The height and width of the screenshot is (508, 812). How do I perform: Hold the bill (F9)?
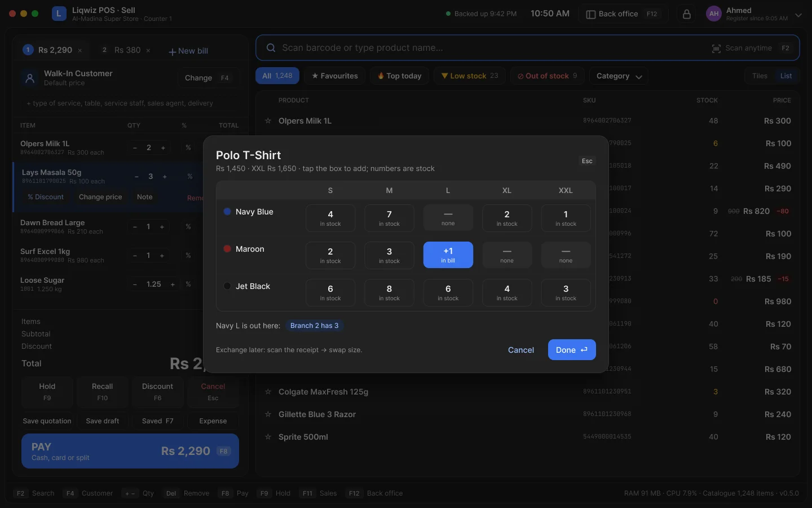click(x=47, y=392)
